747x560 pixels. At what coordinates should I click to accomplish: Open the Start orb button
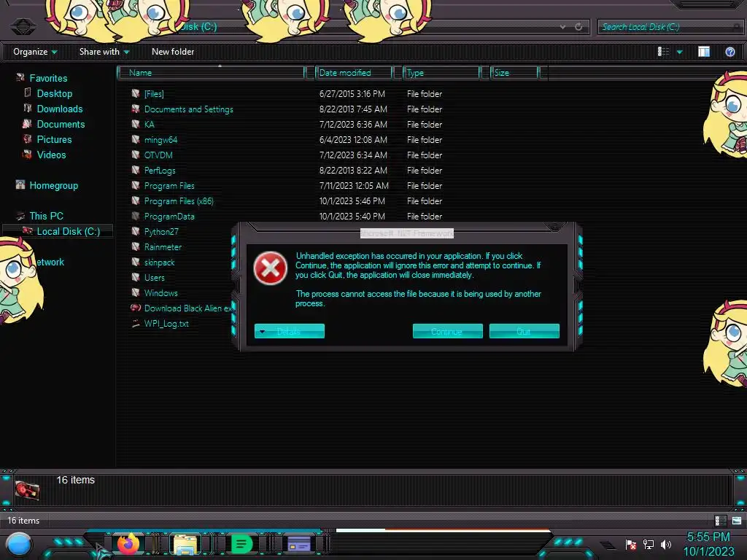click(x=19, y=544)
